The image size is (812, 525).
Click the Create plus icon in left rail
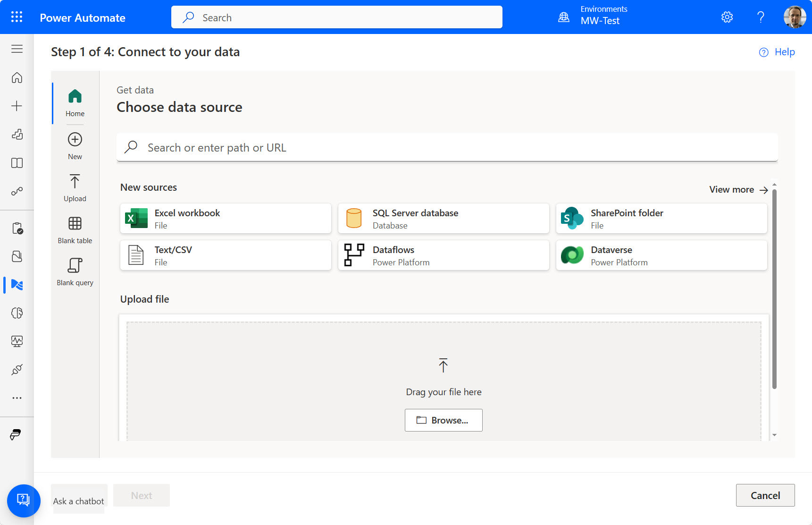click(17, 106)
